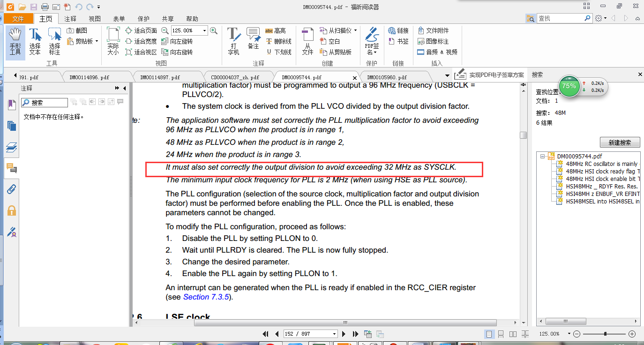Viewport: 644px width, 345px height.
Task: Click the New Search (新建搜索) button
Action: (620, 142)
